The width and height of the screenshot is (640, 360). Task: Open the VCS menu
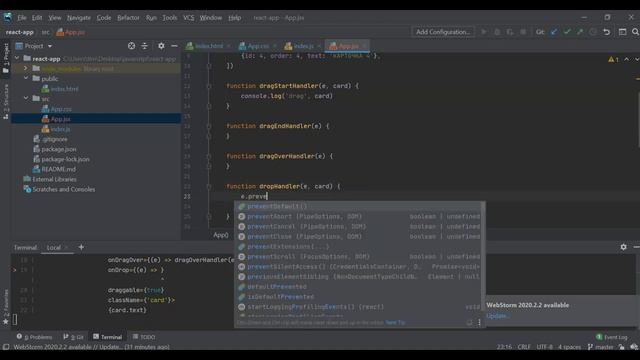pyautogui.click(x=189, y=18)
